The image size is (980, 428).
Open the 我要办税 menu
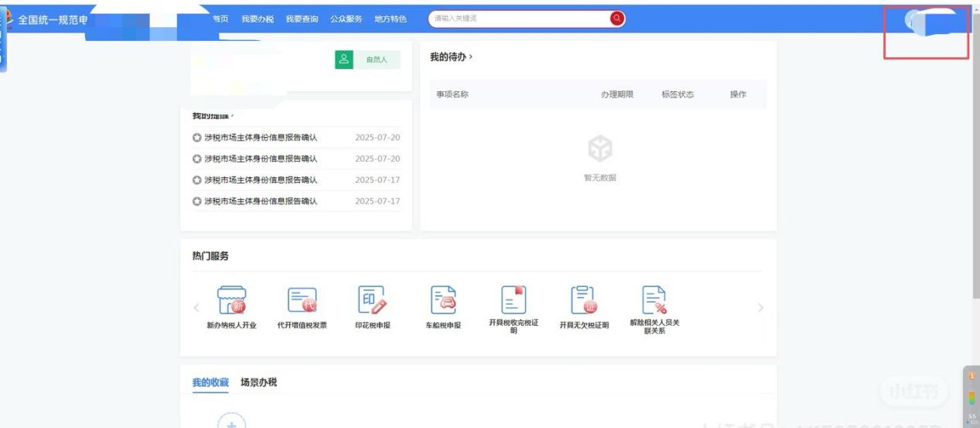pos(257,19)
